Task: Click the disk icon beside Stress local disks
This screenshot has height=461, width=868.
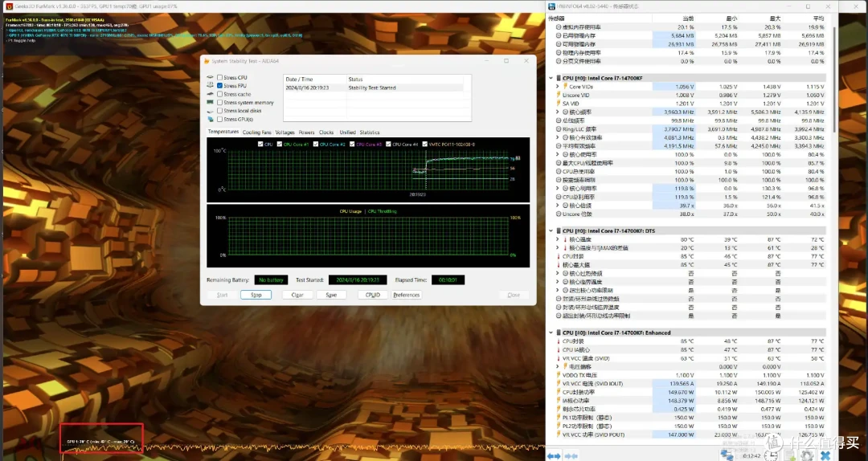Action: coord(211,111)
